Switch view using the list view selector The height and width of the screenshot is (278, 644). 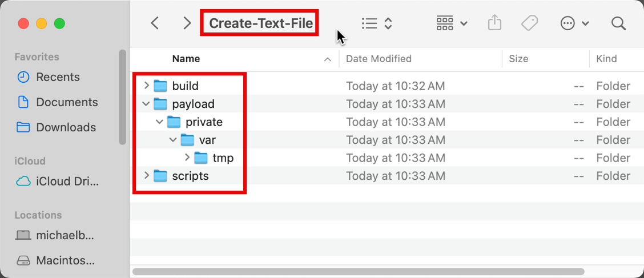[377, 23]
